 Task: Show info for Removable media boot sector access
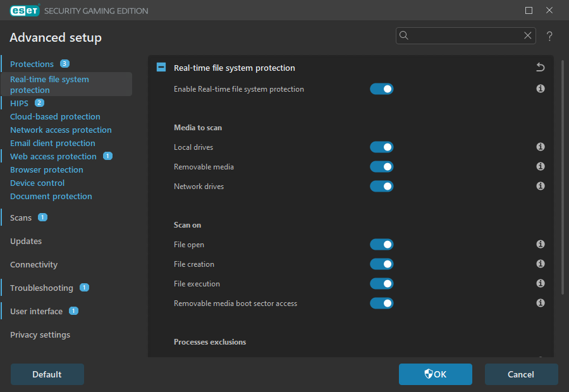(541, 303)
